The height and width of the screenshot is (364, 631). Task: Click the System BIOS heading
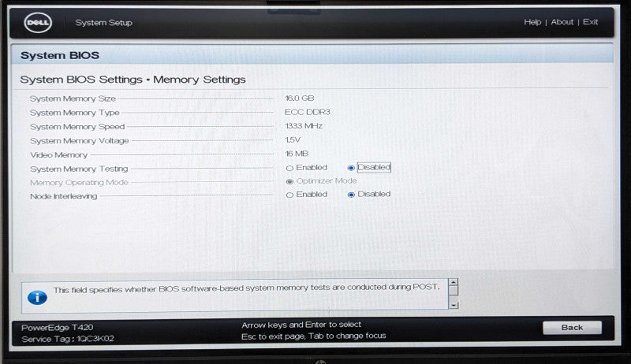tap(60, 55)
